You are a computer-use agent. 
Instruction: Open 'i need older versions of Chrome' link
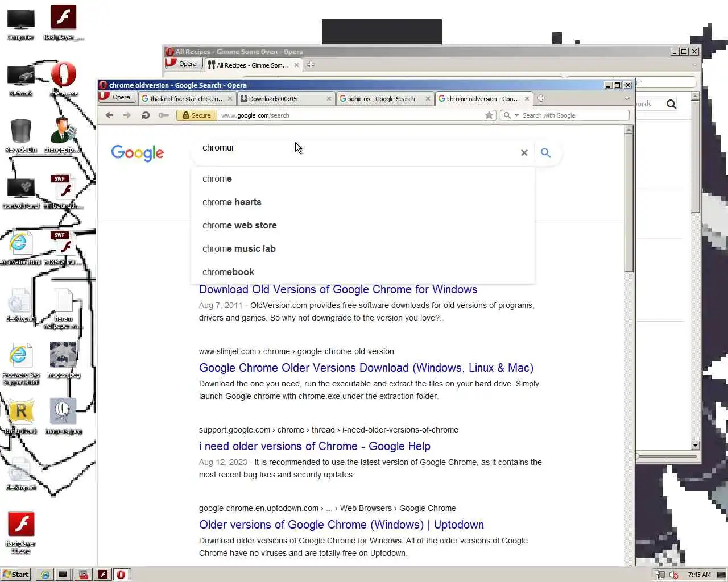coord(315,446)
